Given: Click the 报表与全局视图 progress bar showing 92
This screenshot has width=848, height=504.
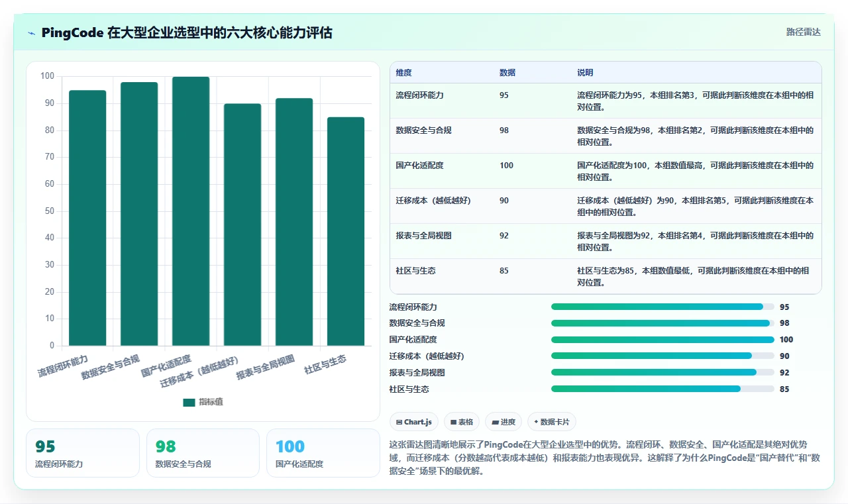Looking at the screenshot, I should coord(662,373).
